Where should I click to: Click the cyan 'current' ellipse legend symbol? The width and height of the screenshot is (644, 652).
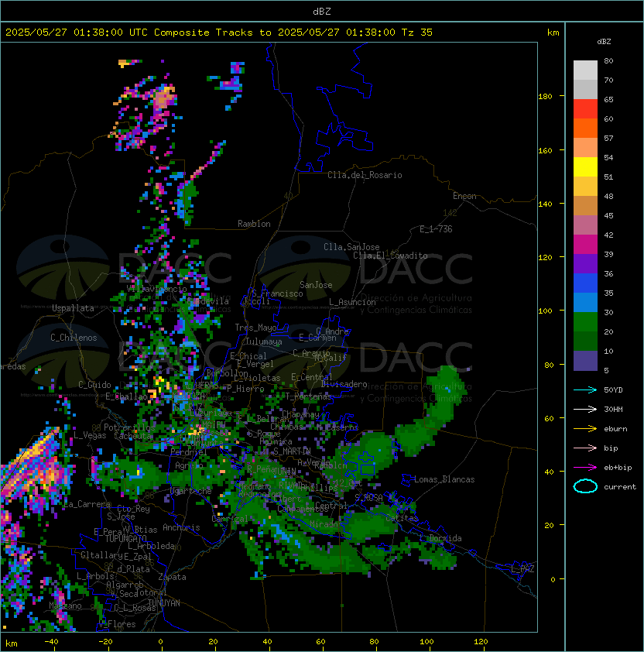coord(585,486)
